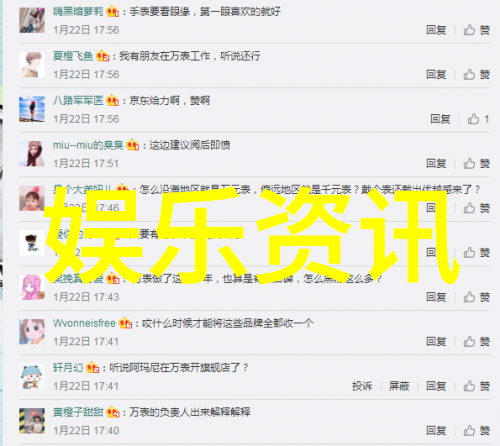Like miu--miu的臭臭's comment
500x446 pixels.
pos(476,163)
